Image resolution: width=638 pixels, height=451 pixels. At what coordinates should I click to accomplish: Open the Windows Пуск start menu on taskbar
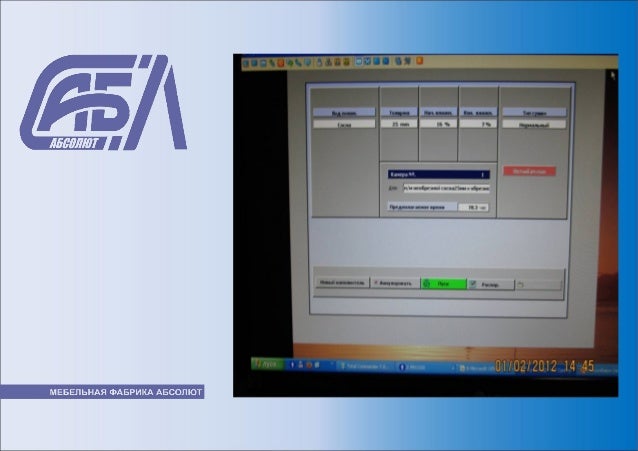(267, 363)
